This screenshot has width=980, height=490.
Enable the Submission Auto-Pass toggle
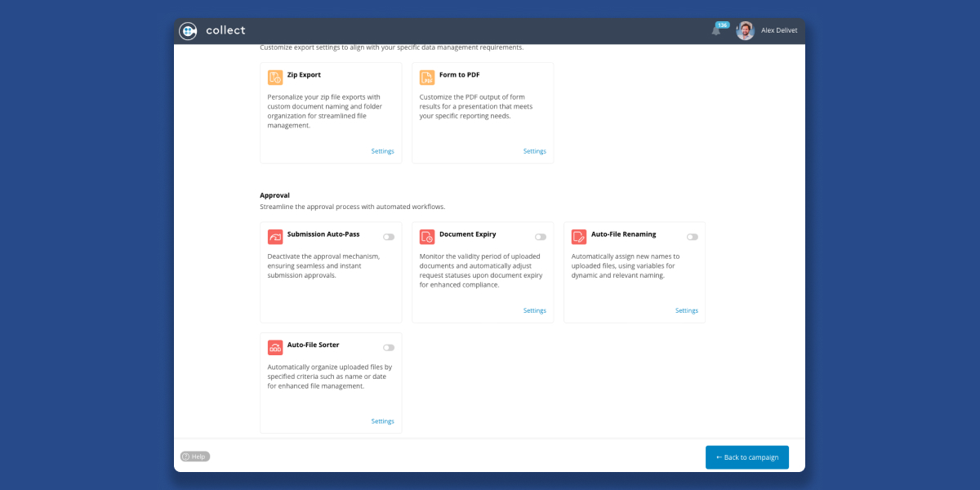(x=389, y=237)
